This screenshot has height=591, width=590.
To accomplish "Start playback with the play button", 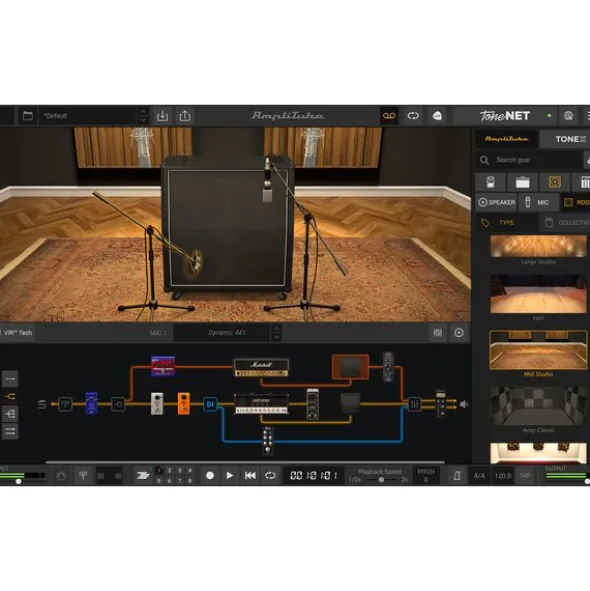I will [229, 476].
